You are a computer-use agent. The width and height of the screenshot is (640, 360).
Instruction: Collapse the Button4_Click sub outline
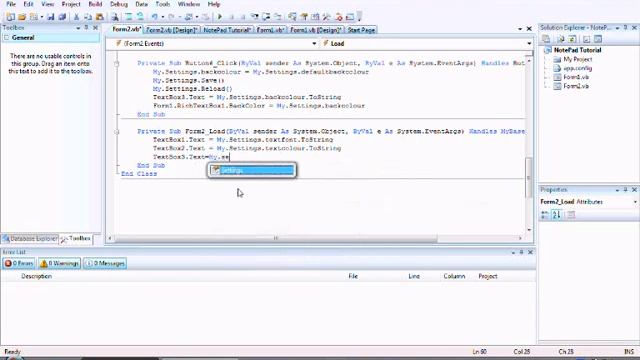pos(117,63)
